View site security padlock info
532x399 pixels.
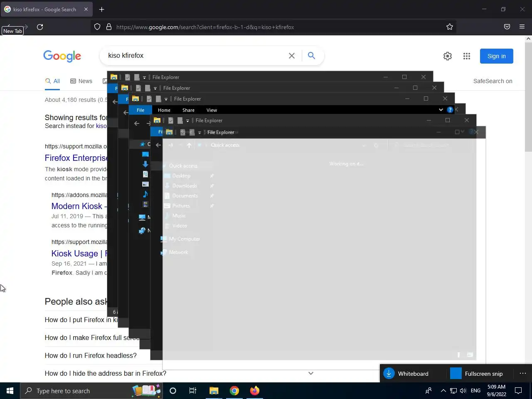click(109, 27)
